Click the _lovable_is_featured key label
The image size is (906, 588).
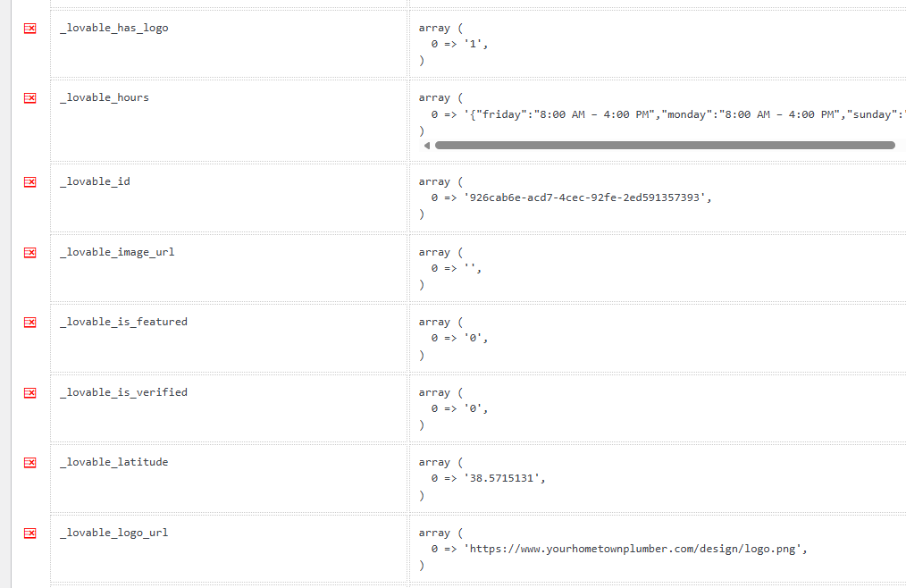pyautogui.click(x=123, y=322)
